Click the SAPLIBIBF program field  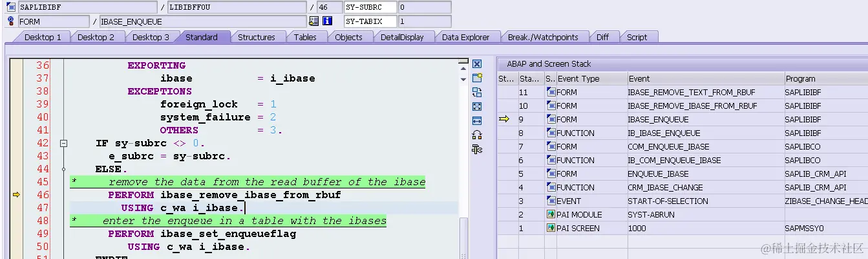coord(87,7)
